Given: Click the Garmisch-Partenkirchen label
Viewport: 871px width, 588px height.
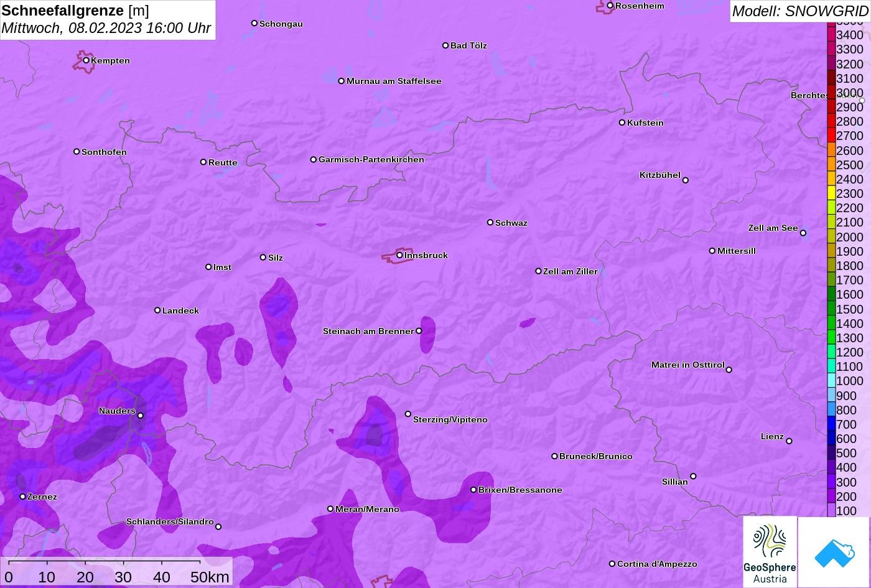Looking at the screenshot, I should (x=371, y=159).
